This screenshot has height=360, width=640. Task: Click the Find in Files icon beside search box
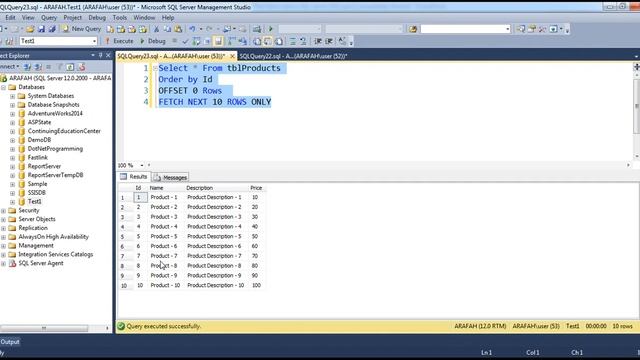[413, 29]
